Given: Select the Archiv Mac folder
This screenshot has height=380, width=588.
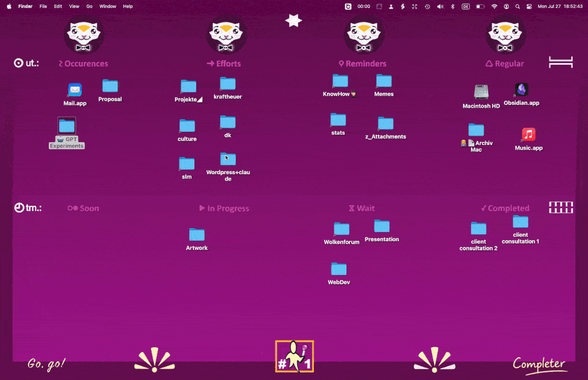Looking at the screenshot, I should click(x=476, y=130).
